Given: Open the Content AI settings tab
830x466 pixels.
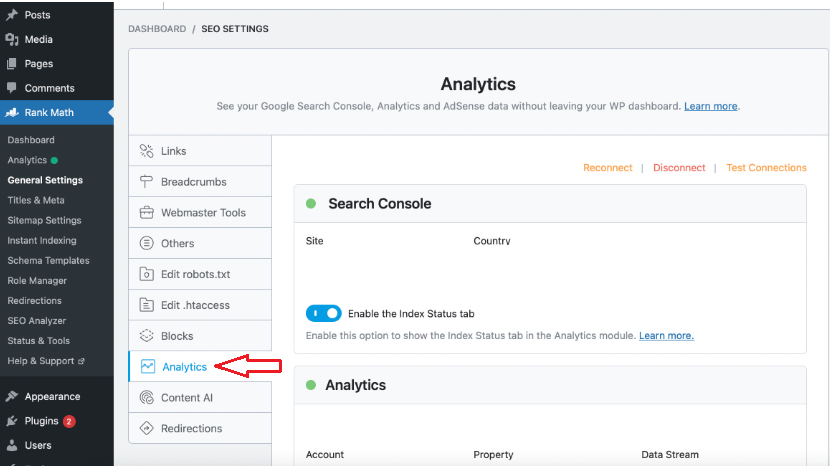Looking at the screenshot, I should click(x=200, y=397).
